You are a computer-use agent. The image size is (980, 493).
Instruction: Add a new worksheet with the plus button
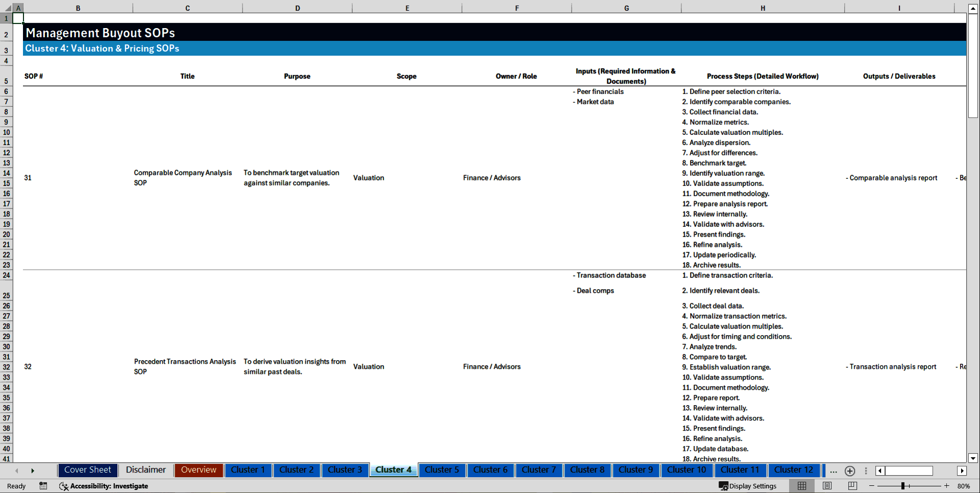click(x=850, y=471)
